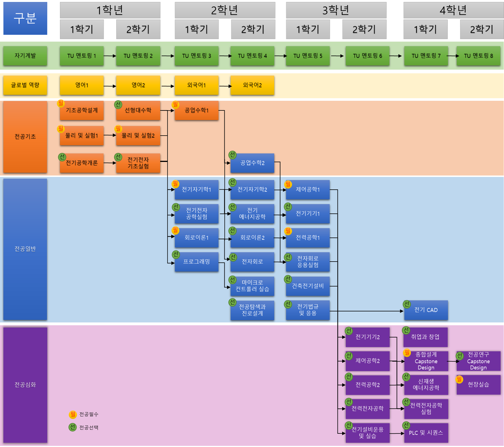Click the 외국어2 course box

(x=252, y=85)
